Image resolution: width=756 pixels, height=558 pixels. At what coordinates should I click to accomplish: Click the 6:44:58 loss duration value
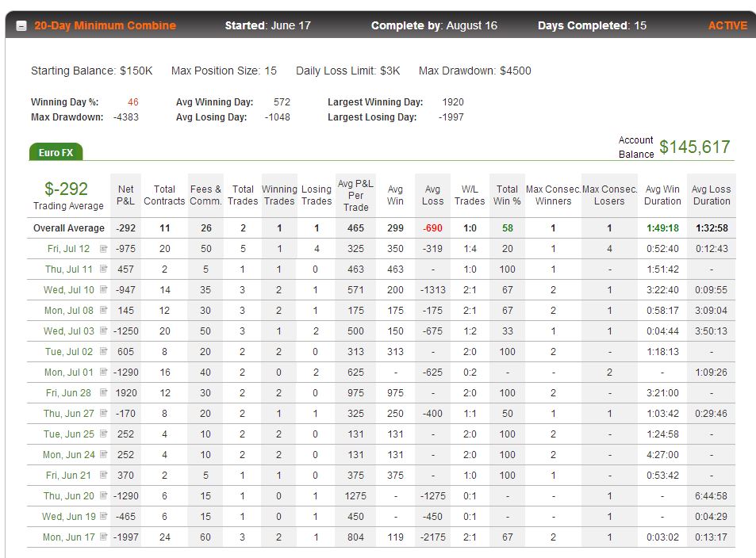(x=711, y=496)
